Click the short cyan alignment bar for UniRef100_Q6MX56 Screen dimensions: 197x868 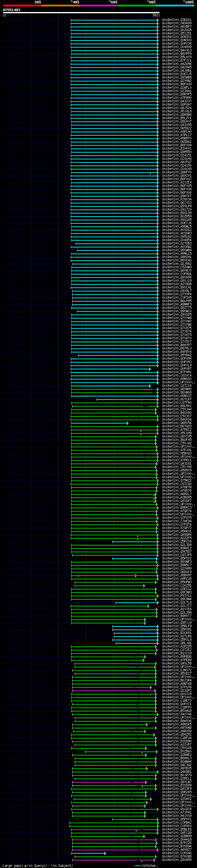100,423
